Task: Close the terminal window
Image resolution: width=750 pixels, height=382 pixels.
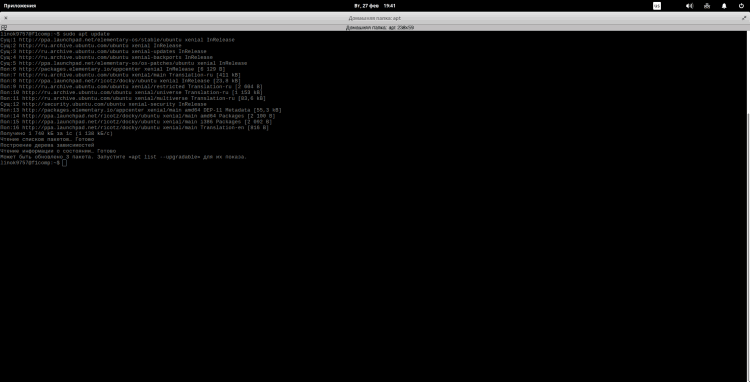Action: [6, 18]
